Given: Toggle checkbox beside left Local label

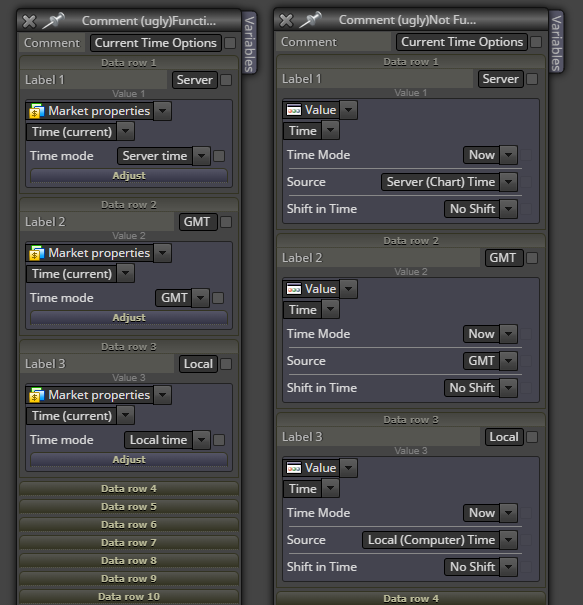Looking at the screenshot, I should [226, 364].
